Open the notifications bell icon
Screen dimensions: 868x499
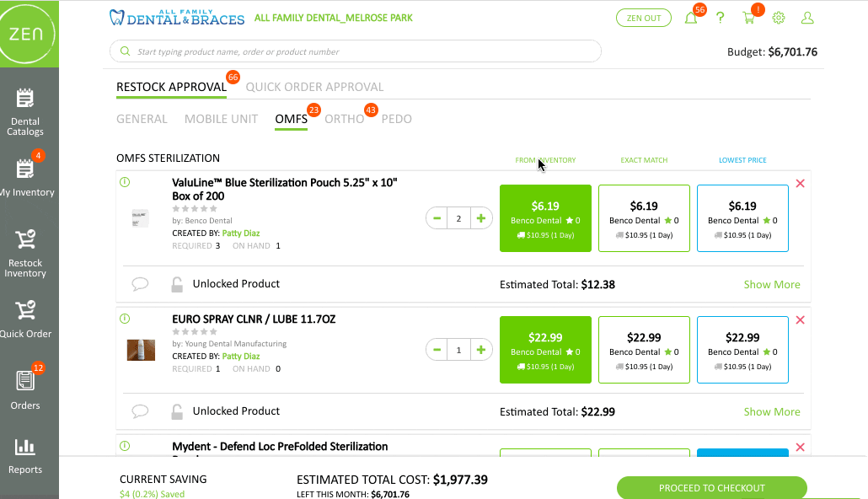click(691, 18)
